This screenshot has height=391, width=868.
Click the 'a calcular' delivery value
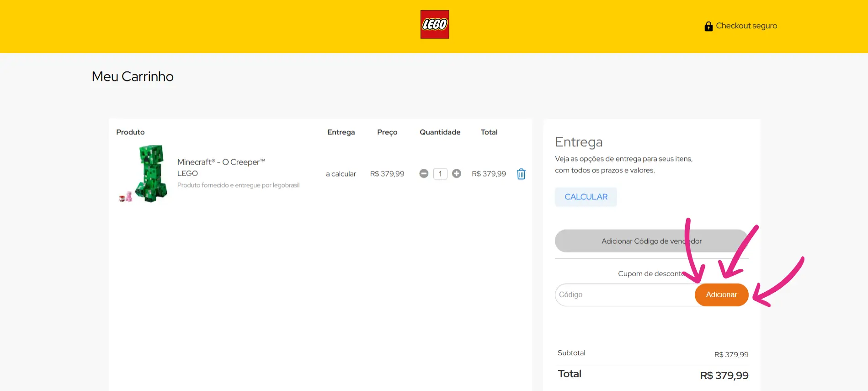(341, 174)
